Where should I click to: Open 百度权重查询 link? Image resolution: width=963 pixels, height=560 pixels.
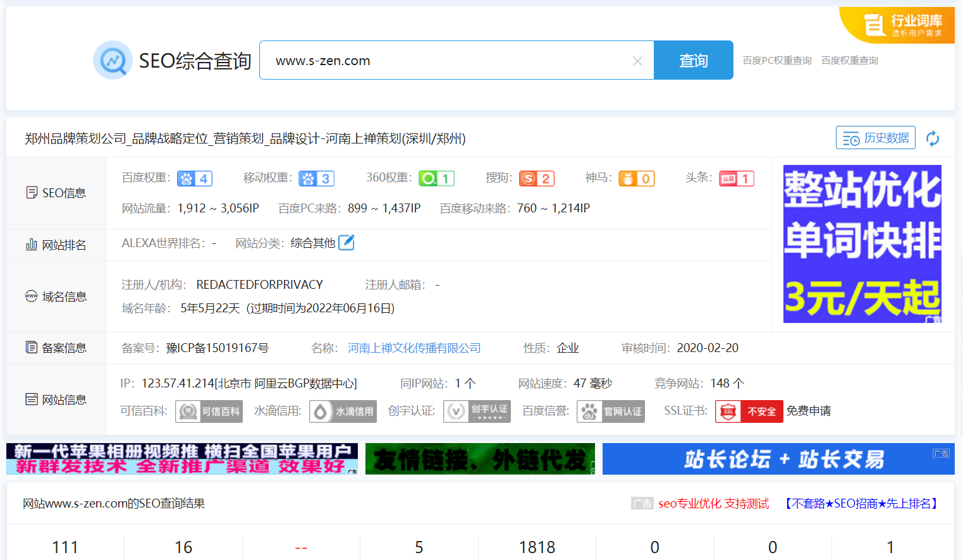850,61
